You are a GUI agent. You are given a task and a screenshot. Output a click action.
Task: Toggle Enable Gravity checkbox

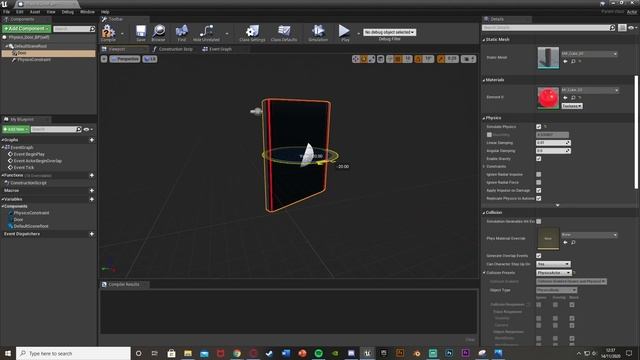click(x=538, y=158)
